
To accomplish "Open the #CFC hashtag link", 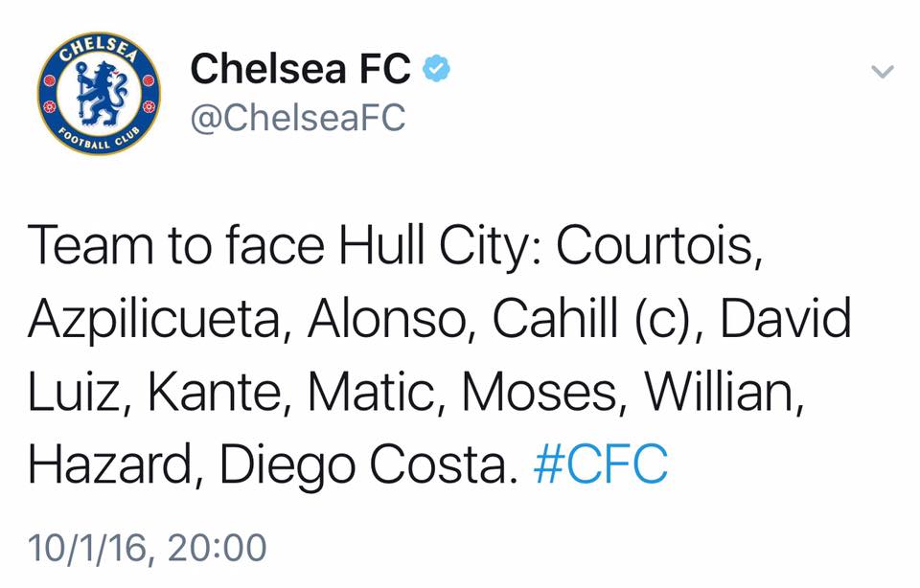I will click(600, 466).
